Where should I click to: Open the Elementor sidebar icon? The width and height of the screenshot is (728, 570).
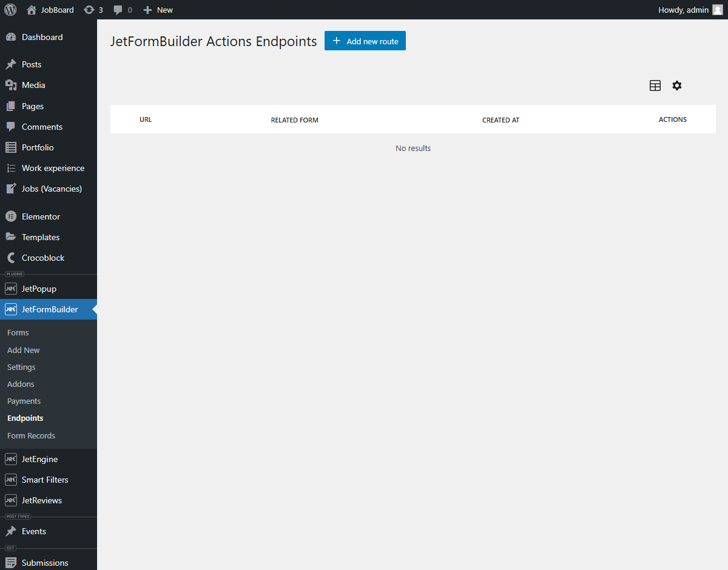click(11, 216)
